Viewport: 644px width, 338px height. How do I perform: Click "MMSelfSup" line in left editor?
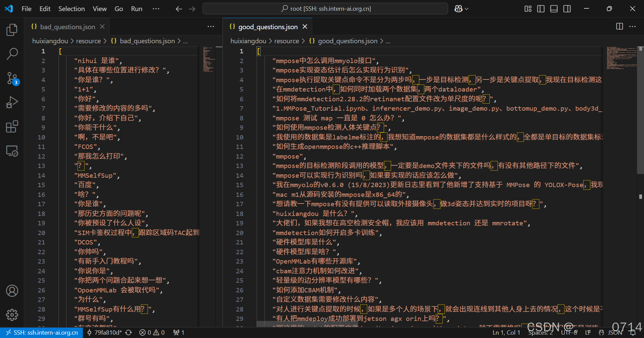pyautogui.click(x=97, y=175)
